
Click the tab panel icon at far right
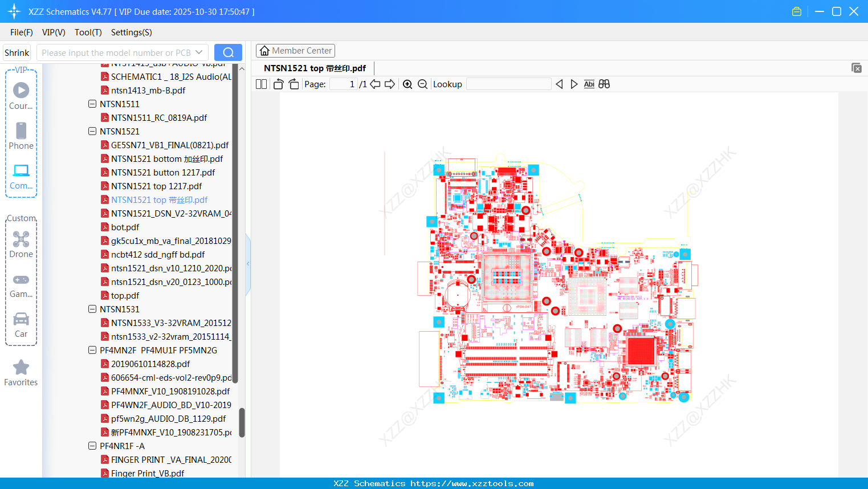857,68
